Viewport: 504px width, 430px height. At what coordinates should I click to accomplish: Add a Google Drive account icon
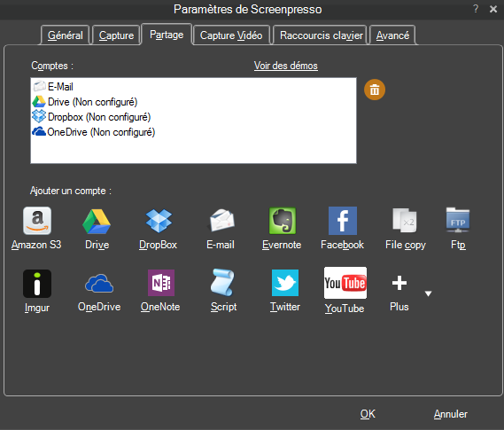(x=97, y=221)
